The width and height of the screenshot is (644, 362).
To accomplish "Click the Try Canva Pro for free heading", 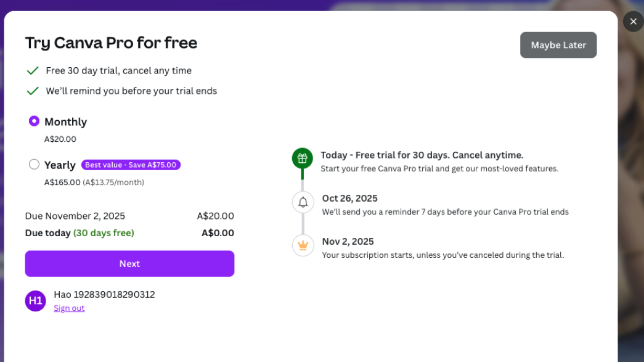I will (x=111, y=43).
